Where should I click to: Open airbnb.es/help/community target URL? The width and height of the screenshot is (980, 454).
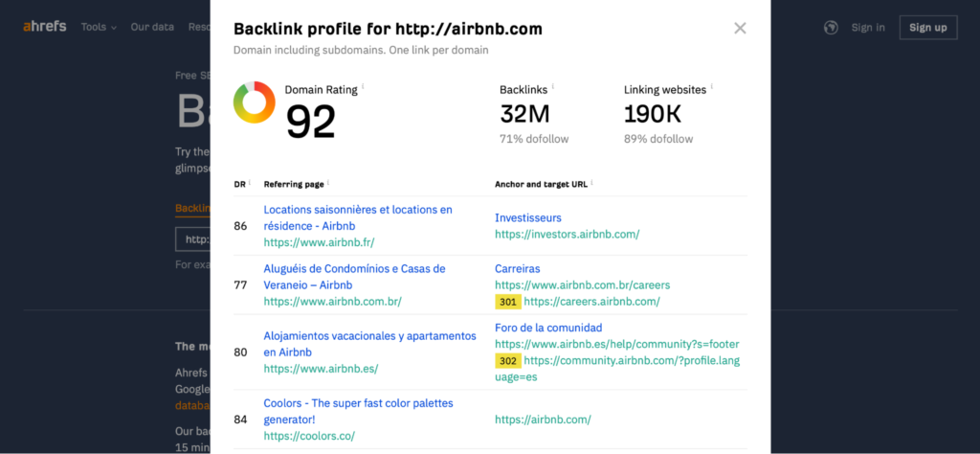click(617, 344)
